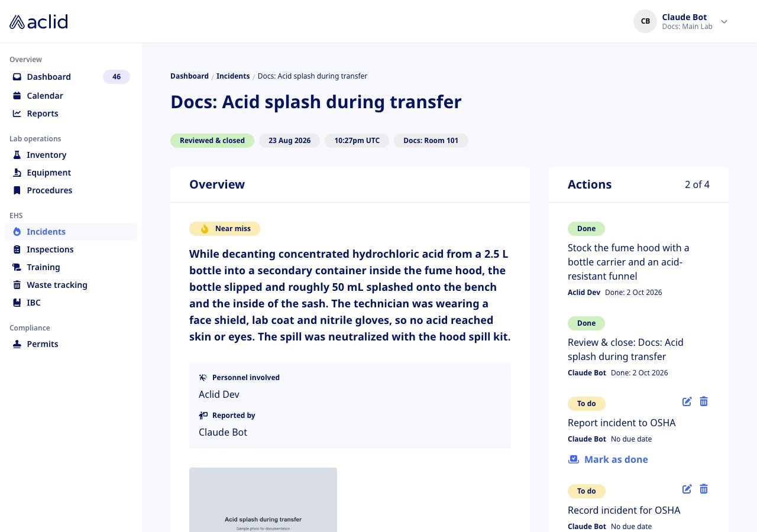Image resolution: width=757 pixels, height=532 pixels.
Task: Click the Dashboard 46 notification badge
Action: [117, 77]
